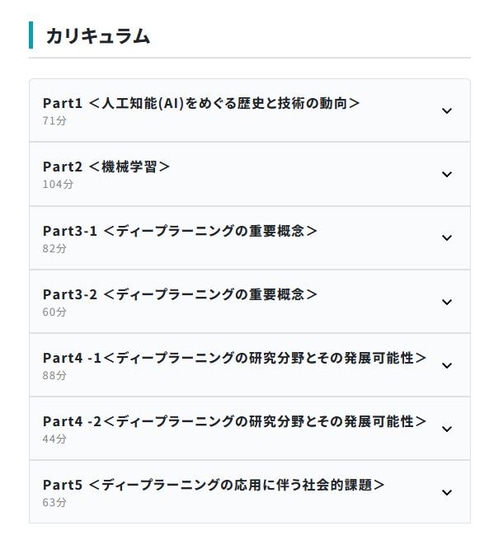This screenshot has height=540, width=494.
Task: Click the 82分 duration under Part3-1
Action: point(54,248)
